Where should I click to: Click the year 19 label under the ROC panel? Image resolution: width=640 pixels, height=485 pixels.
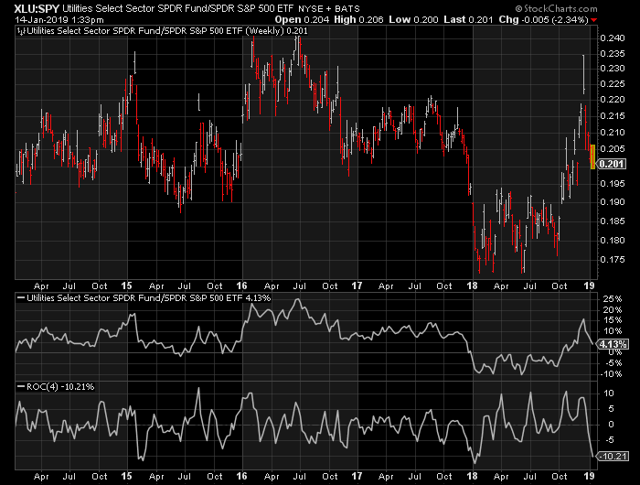coord(589,476)
